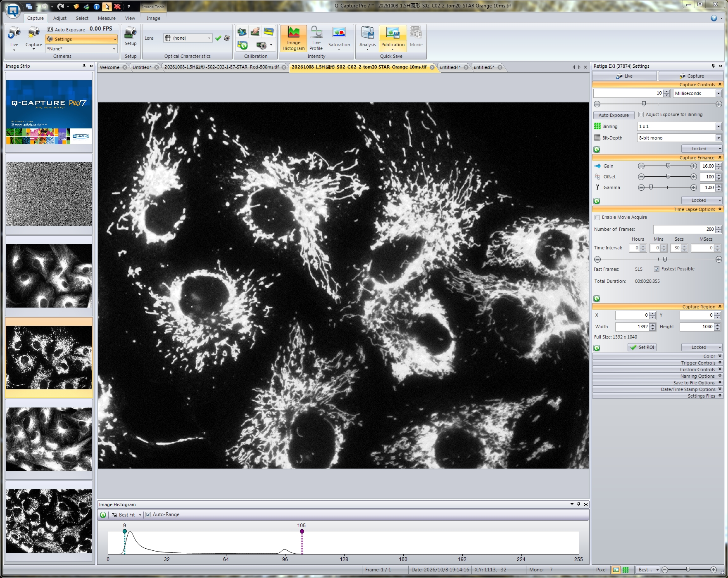Screen dimensions: 728x578
Task: Enable Adjust Exposure for Binning
Action: pos(641,115)
